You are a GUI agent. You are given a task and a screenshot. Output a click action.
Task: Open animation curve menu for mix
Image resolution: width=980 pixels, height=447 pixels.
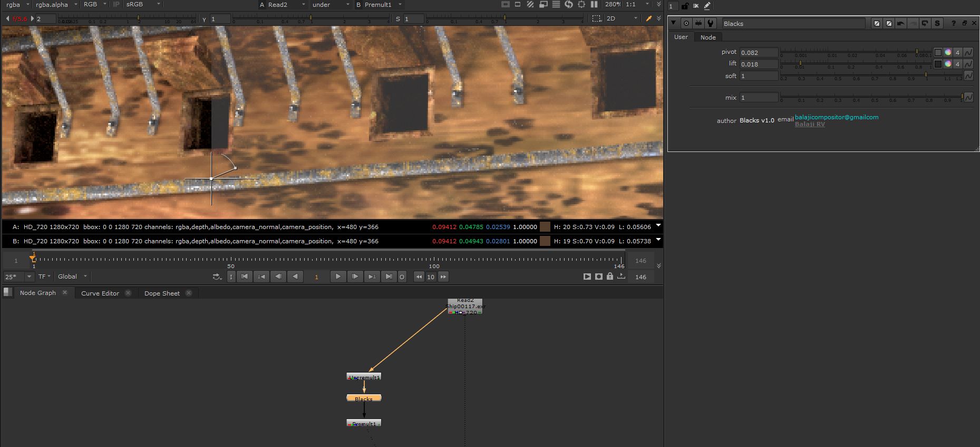pyautogui.click(x=968, y=97)
